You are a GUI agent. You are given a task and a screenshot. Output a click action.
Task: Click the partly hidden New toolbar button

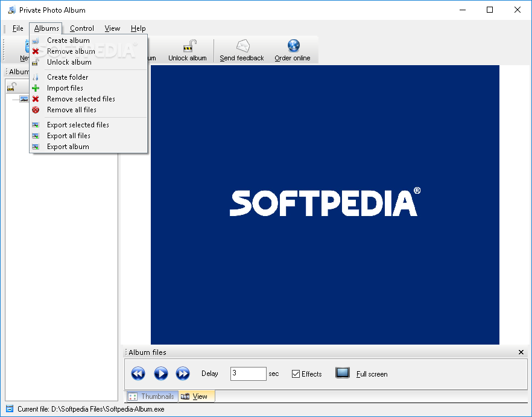coord(24,50)
